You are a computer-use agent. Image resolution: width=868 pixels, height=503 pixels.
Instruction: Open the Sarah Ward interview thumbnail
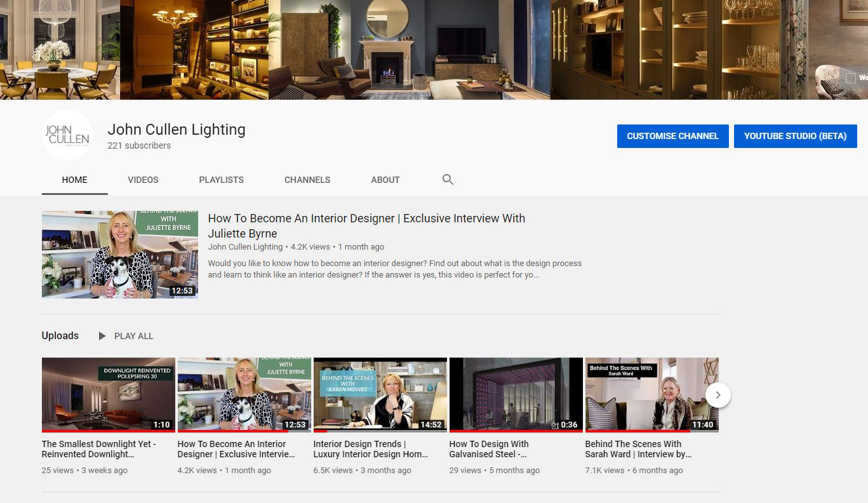point(652,395)
